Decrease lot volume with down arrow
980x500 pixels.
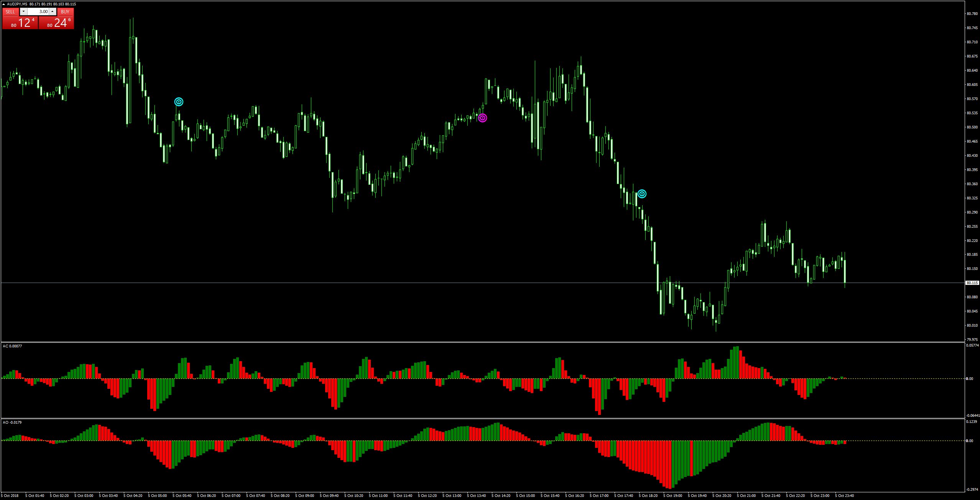click(x=23, y=12)
